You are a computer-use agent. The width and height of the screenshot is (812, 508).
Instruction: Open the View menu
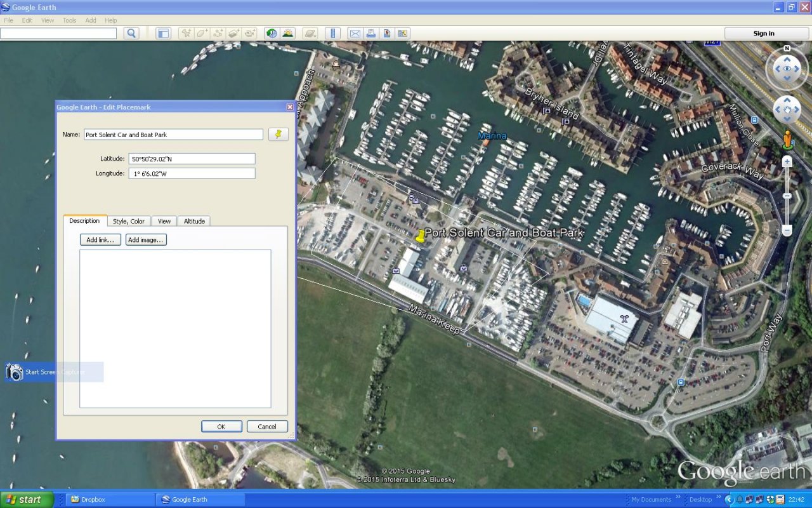coord(48,20)
